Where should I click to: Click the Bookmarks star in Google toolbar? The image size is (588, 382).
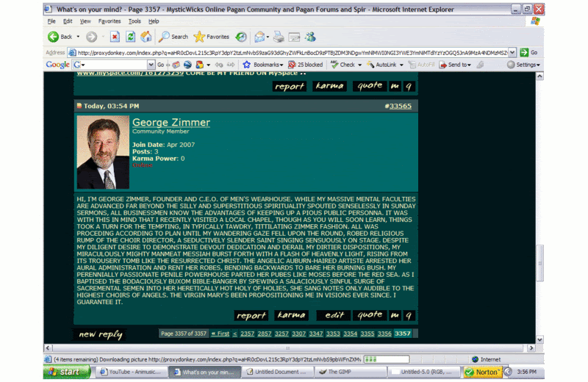(x=246, y=65)
